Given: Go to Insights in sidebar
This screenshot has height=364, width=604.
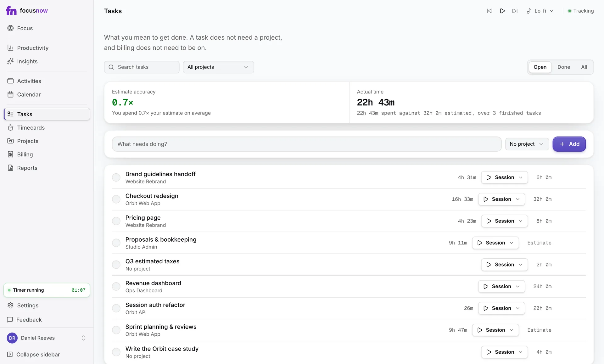Looking at the screenshot, I should coord(47,61).
